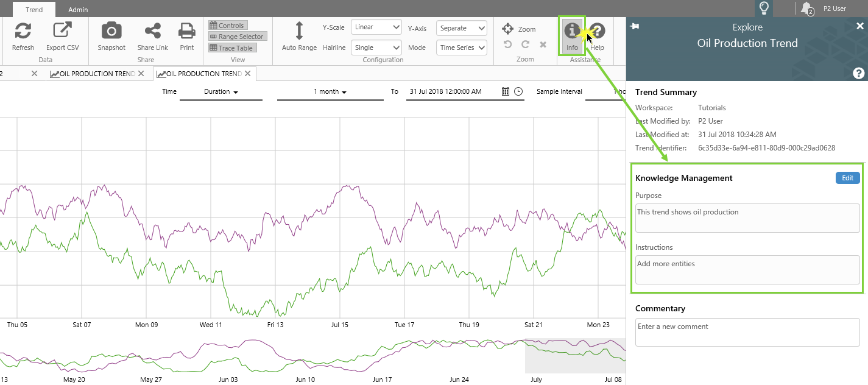Image resolution: width=868 pixels, height=385 pixels.
Task: Click the Edit button in Knowledge Management
Action: [847, 178]
